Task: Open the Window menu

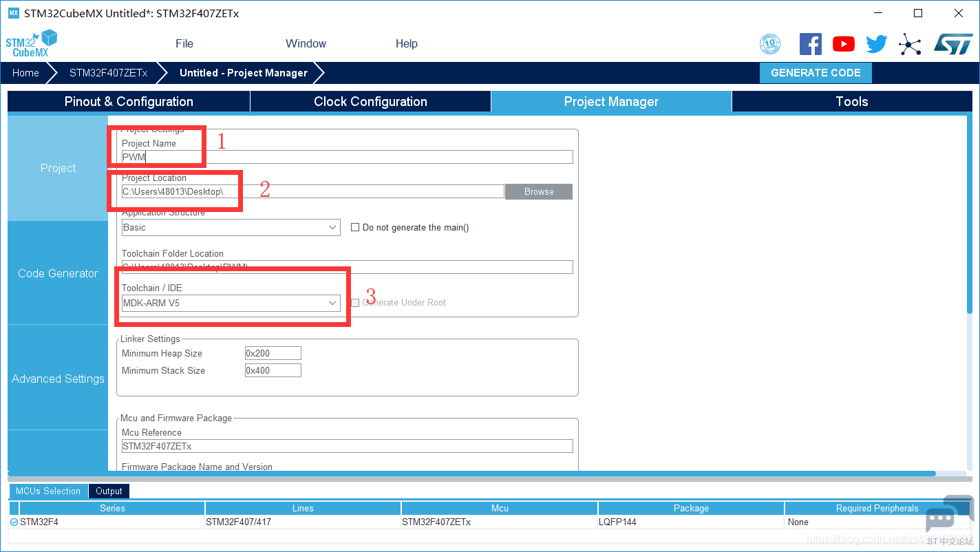Action: pos(306,43)
